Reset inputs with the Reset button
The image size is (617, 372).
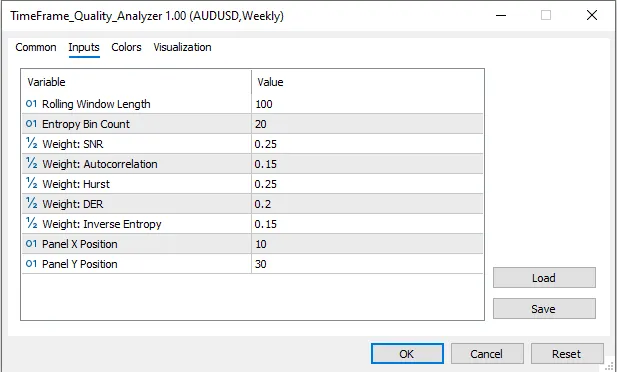tap(567, 353)
